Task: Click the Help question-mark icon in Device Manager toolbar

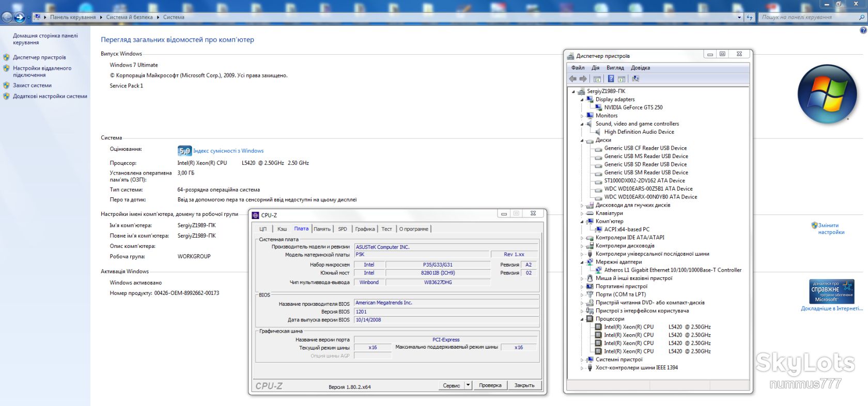Action: (611, 79)
